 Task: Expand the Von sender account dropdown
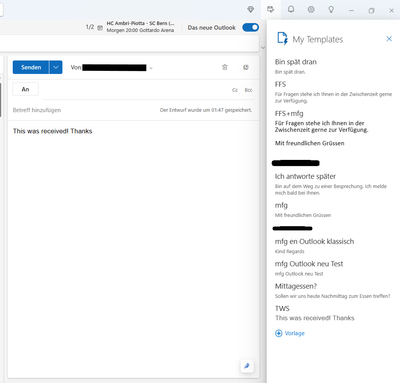pyautogui.click(x=151, y=68)
